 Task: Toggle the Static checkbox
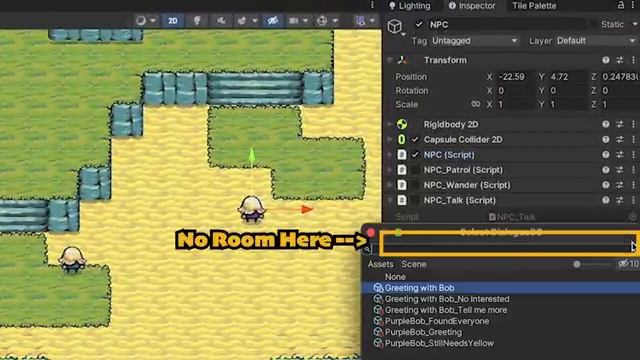coord(594,24)
